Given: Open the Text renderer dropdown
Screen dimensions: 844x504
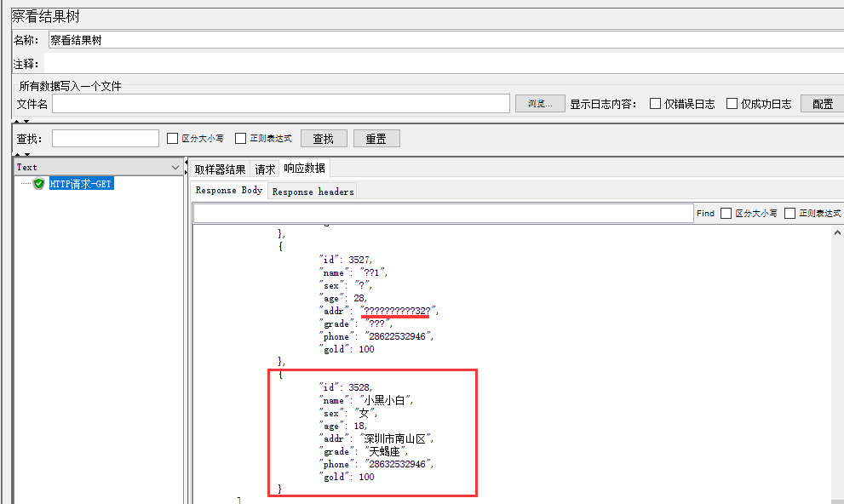Looking at the screenshot, I should [99, 167].
